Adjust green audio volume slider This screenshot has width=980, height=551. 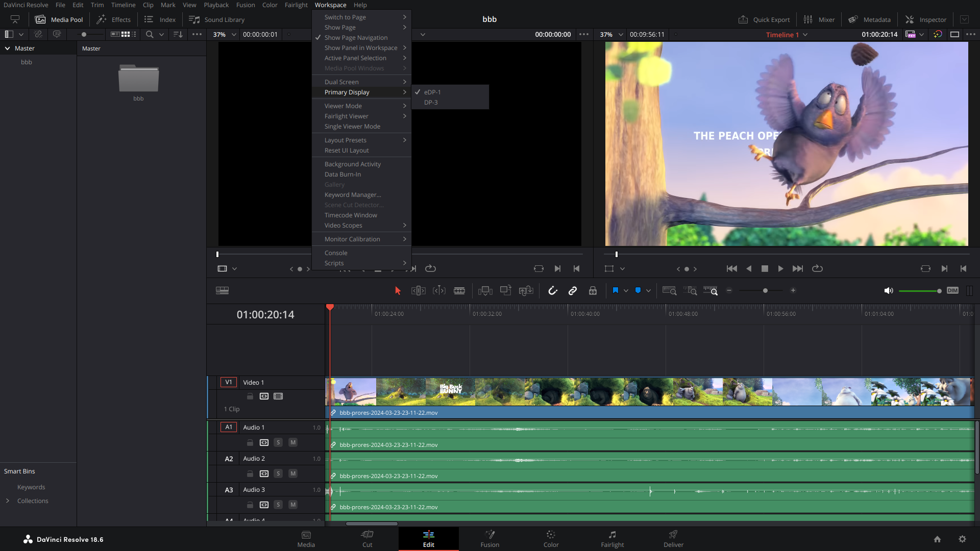point(920,291)
